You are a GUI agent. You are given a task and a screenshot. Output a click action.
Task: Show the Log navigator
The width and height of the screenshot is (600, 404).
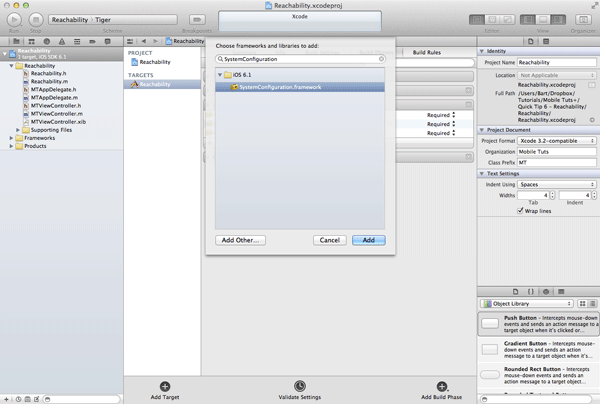[108, 41]
